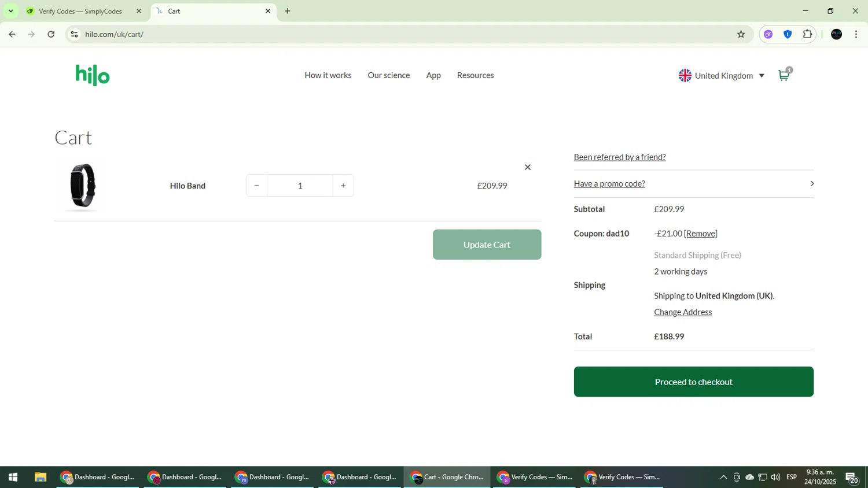Click Proceed to checkout
This screenshot has height=488, width=868.
click(x=693, y=382)
